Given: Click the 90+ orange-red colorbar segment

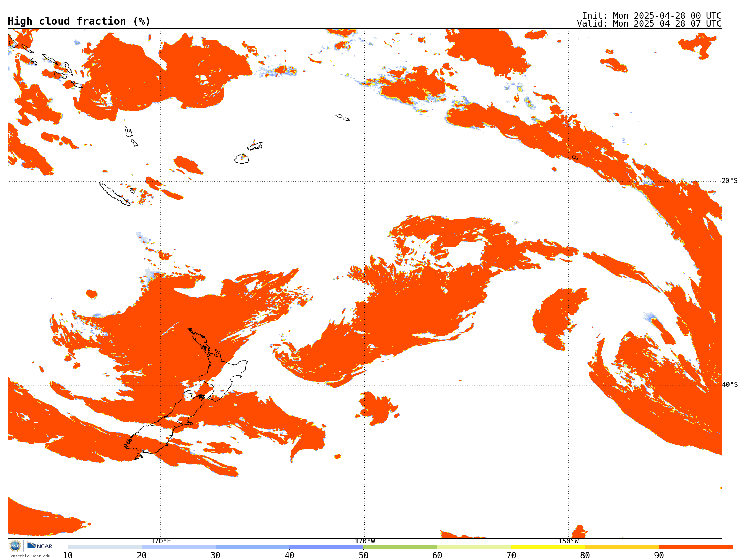Looking at the screenshot, I should click(x=696, y=547).
